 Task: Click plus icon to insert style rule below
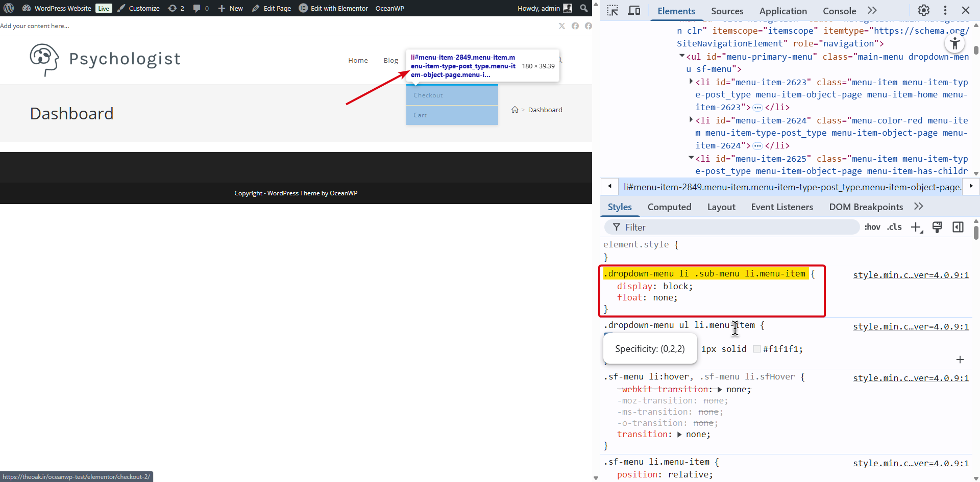click(960, 360)
